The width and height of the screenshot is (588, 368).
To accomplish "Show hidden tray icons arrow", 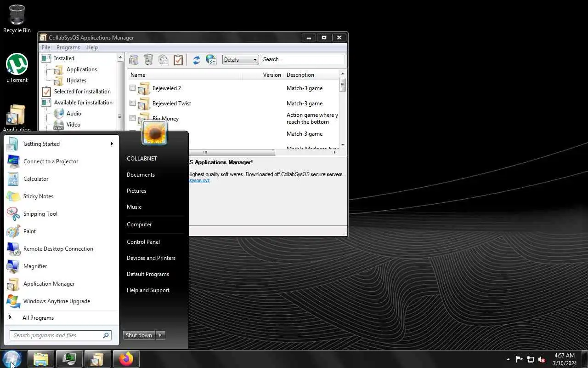I will [x=508, y=359].
